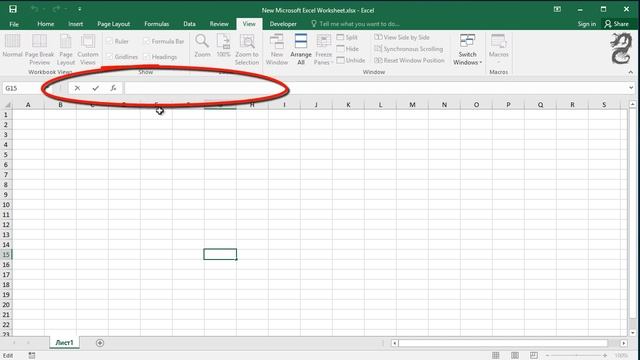Open Switch Windows dropdown
The width and height of the screenshot is (640, 360).
[x=467, y=49]
